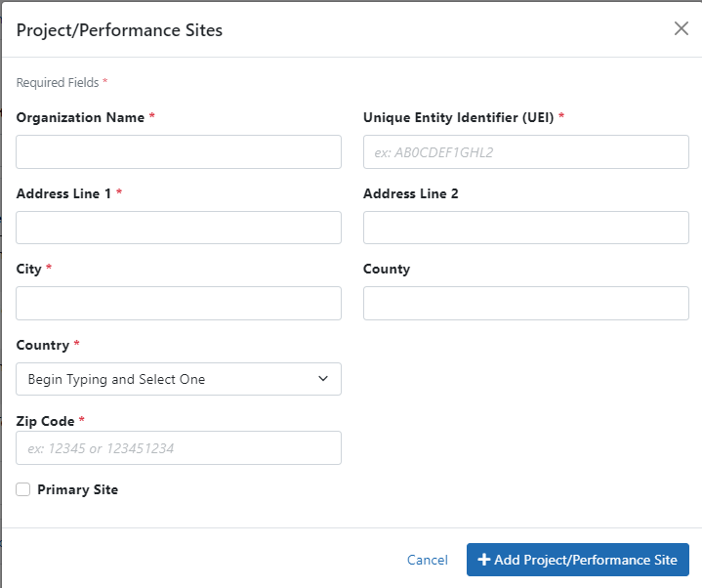Focus the City text box
Screen dimensions: 702x588
coord(179,303)
